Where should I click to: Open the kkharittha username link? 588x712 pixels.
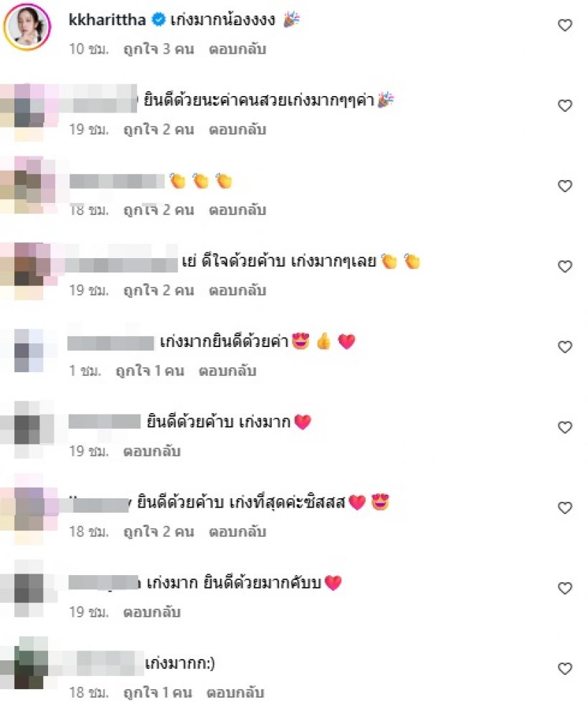(x=107, y=20)
